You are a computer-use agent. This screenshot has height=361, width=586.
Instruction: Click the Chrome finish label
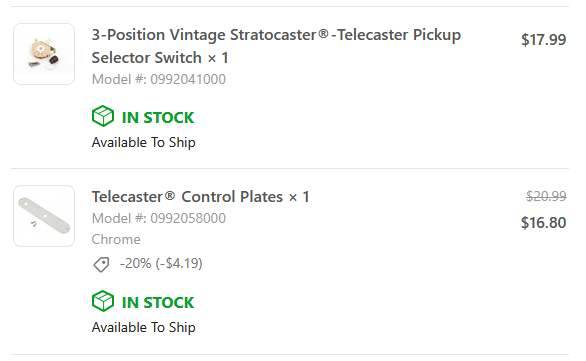116,239
